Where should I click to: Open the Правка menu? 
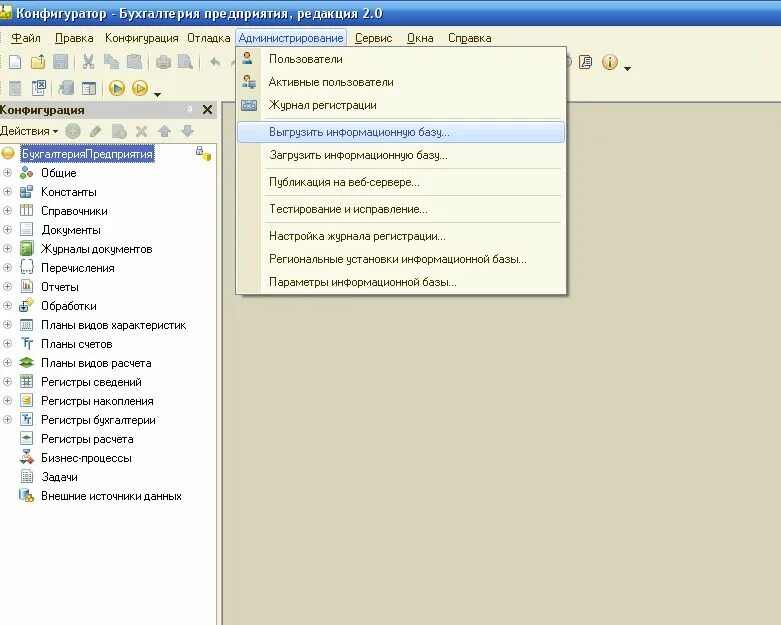click(74, 38)
